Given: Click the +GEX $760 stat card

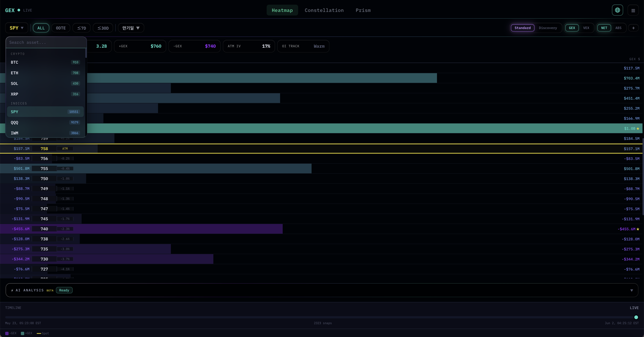Looking at the screenshot, I should point(140,46).
